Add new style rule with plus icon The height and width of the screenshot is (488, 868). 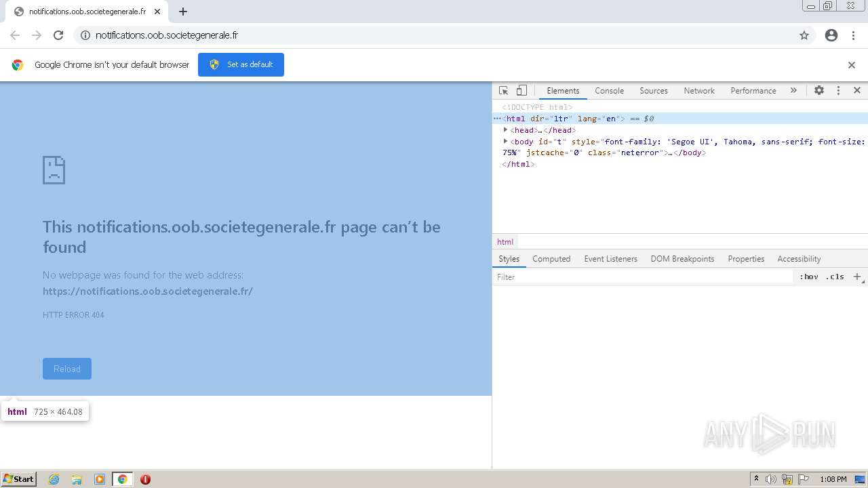(x=857, y=277)
